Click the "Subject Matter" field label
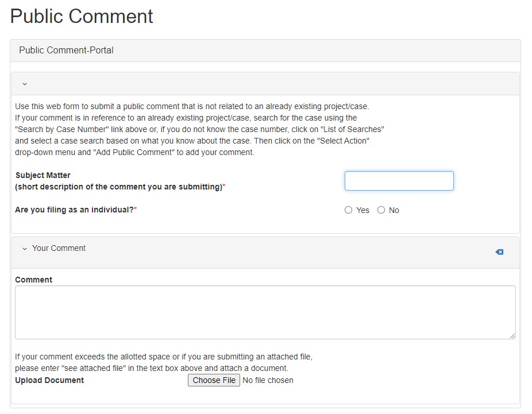Viewport: 532px width, 414px height. [x=43, y=175]
